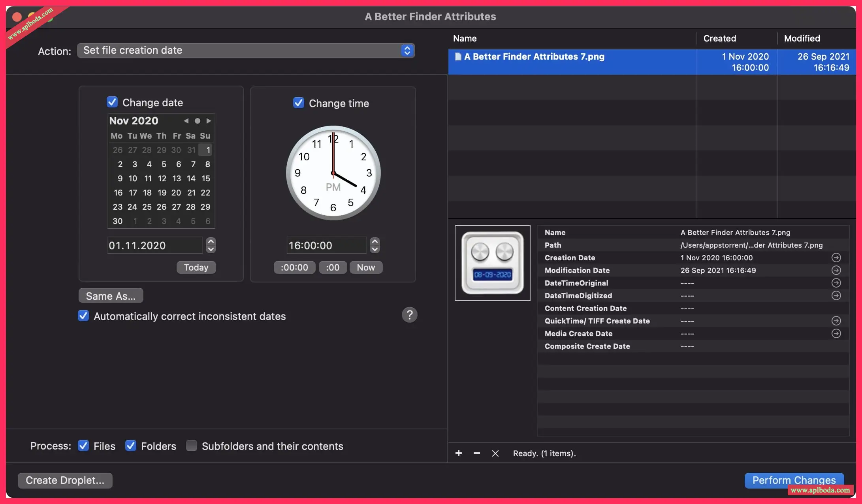This screenshot has width=862, height=504.
Task: Click the arrow beside Media Create Date
Action: 836,333
